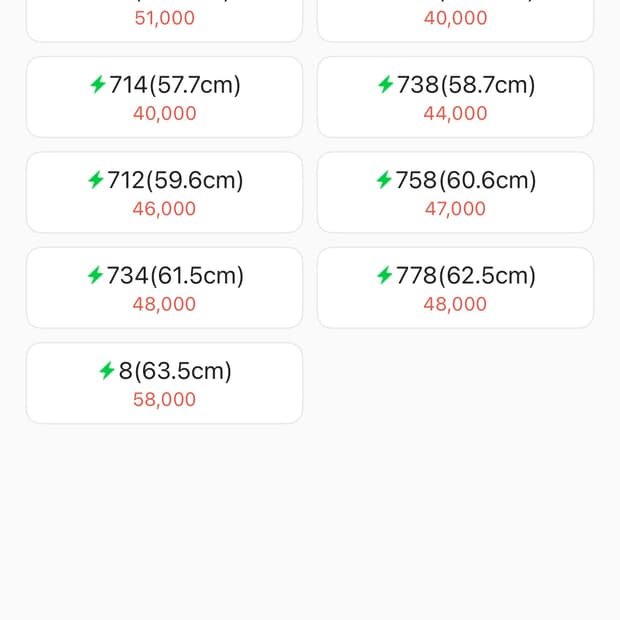Click the lightning bolt beside 712(59.6cm)
This screenshot has width=620, height=620.
click(96, 180)
